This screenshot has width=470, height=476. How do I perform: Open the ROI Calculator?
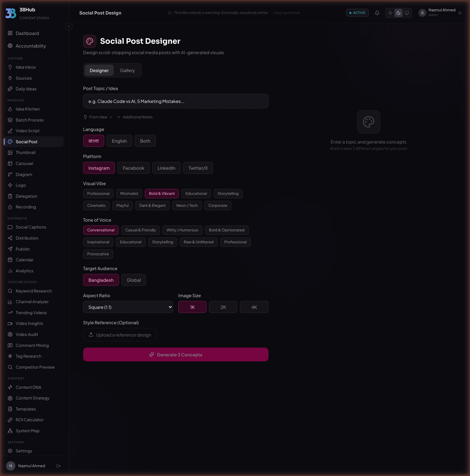[30, 420]
